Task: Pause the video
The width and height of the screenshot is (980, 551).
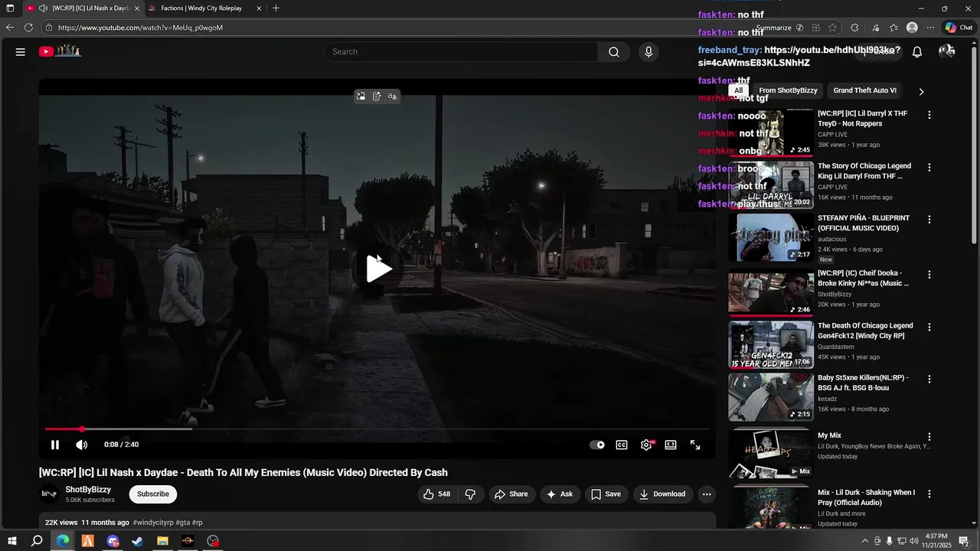Action: tap(55, 445)
